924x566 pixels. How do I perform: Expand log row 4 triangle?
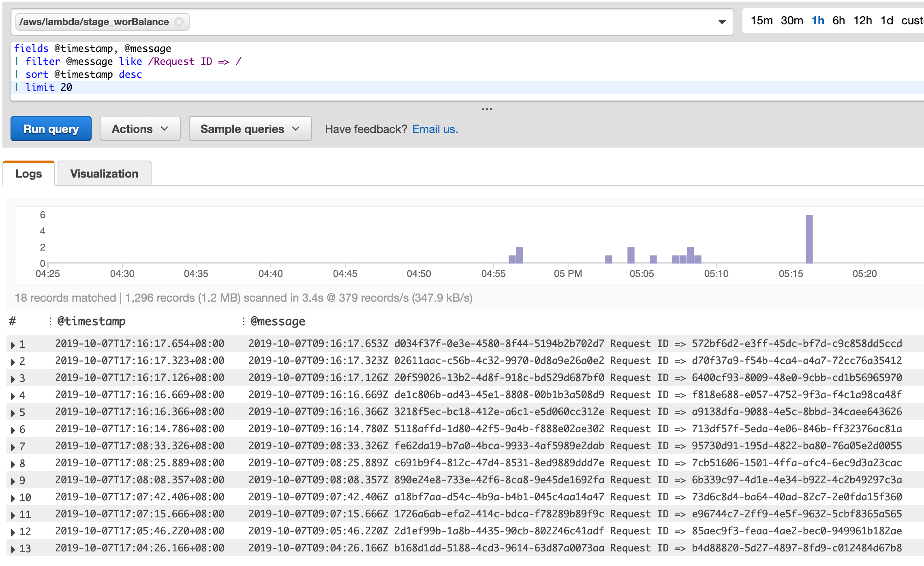[x=13, y=396]
